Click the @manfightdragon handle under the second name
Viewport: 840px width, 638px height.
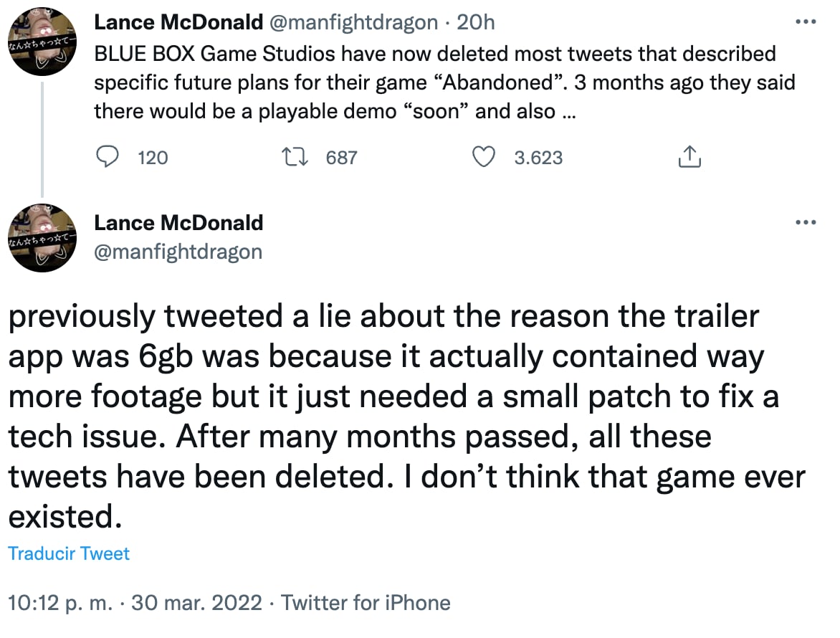coord(178,252)
